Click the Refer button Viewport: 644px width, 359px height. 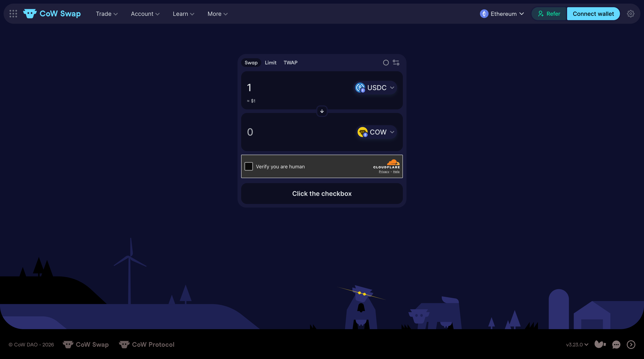point(549,14)
